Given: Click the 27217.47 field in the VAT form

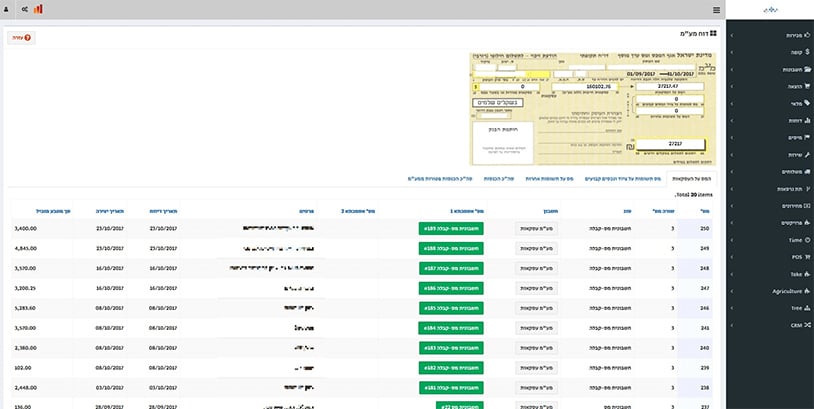Looking at the screenshot, I should pos(670,86).
